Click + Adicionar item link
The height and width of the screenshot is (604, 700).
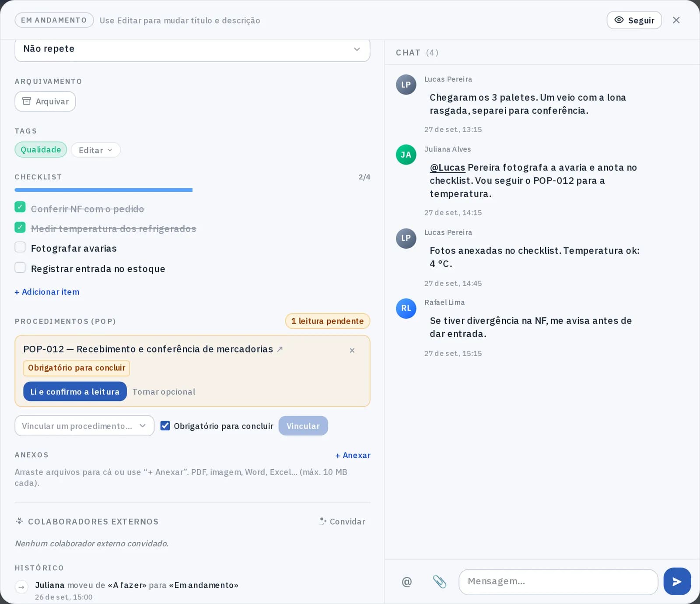tap(47, 292)
